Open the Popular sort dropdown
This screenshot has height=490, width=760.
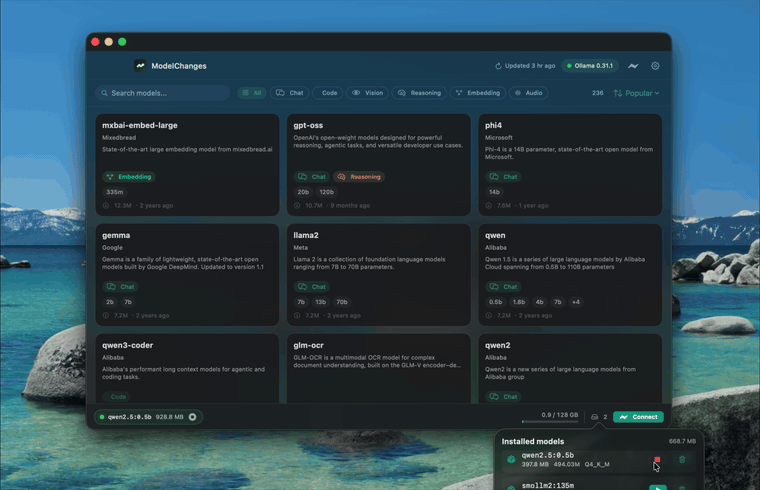[x=636, y=93]
